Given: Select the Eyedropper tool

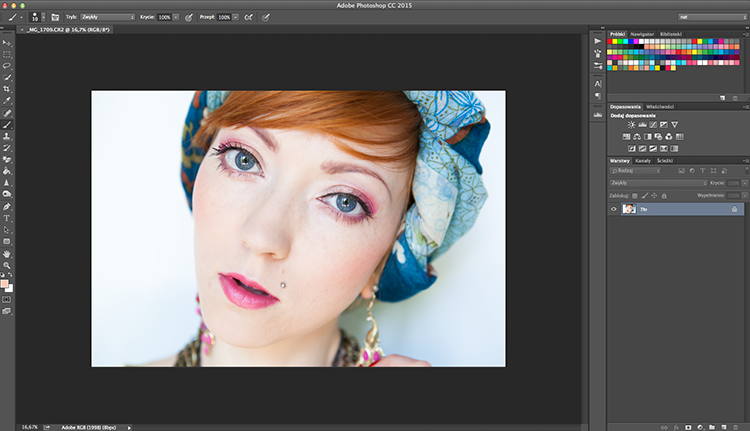Looking at the screenshot, I should pyautogui.click(x=7, y=101).
